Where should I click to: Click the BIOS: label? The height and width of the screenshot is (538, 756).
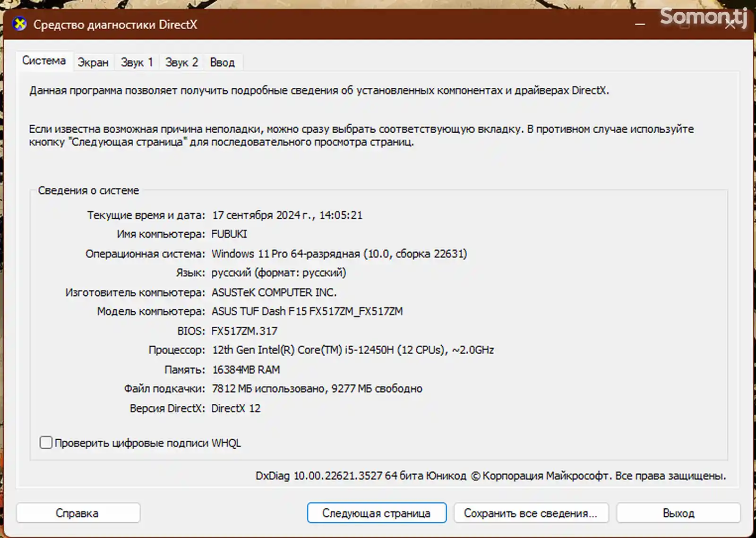point(191,331)
